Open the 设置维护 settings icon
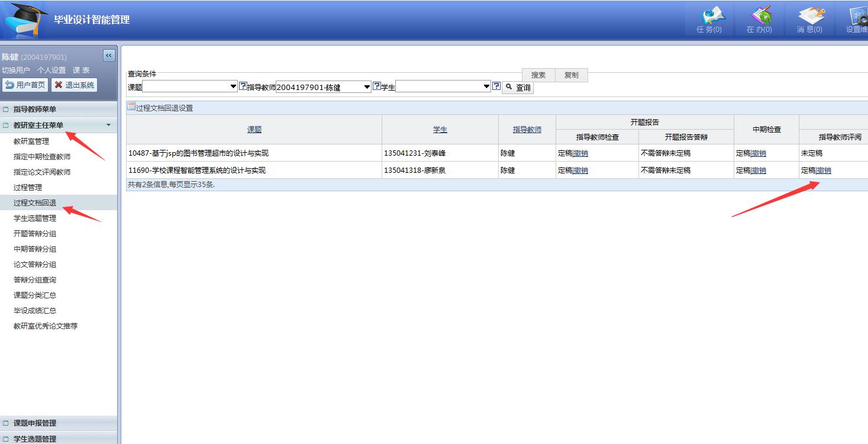 857,19
